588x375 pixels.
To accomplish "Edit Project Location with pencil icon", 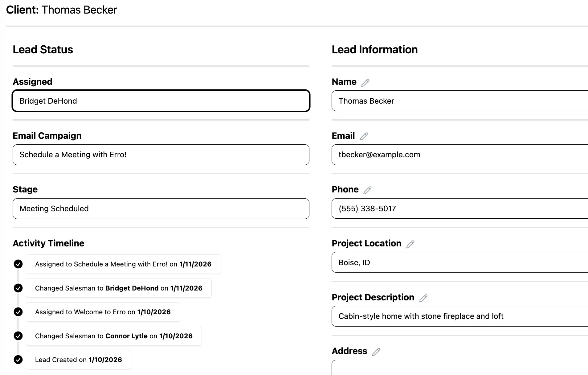I will pyautogui.click(x=410, y=244).
